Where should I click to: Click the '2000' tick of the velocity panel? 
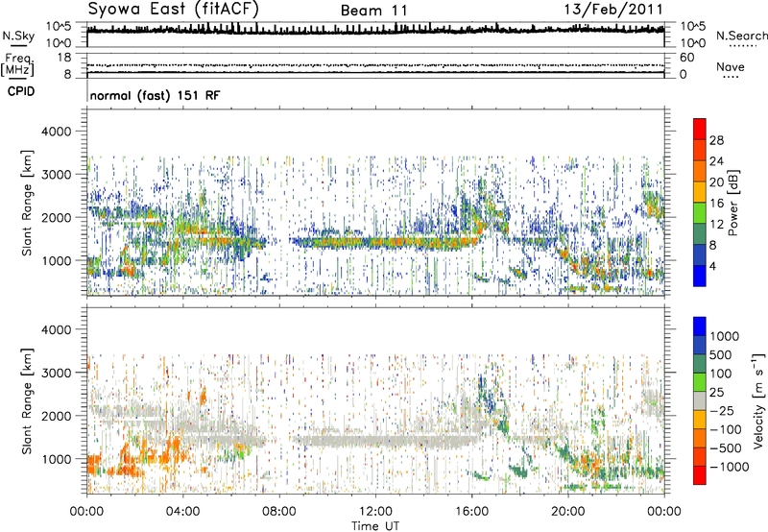57,417
